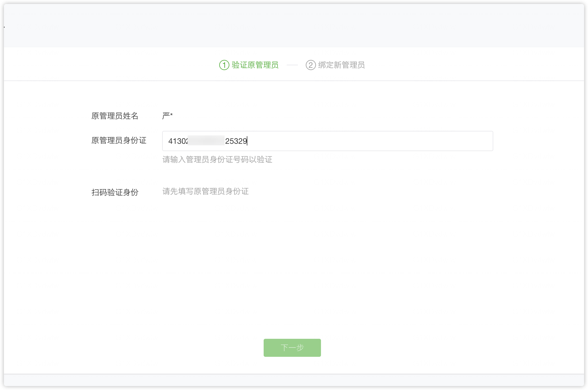Click the masked admin name 严*
Image resolution: width=588 pixels, height=390 pixels.
167,116
